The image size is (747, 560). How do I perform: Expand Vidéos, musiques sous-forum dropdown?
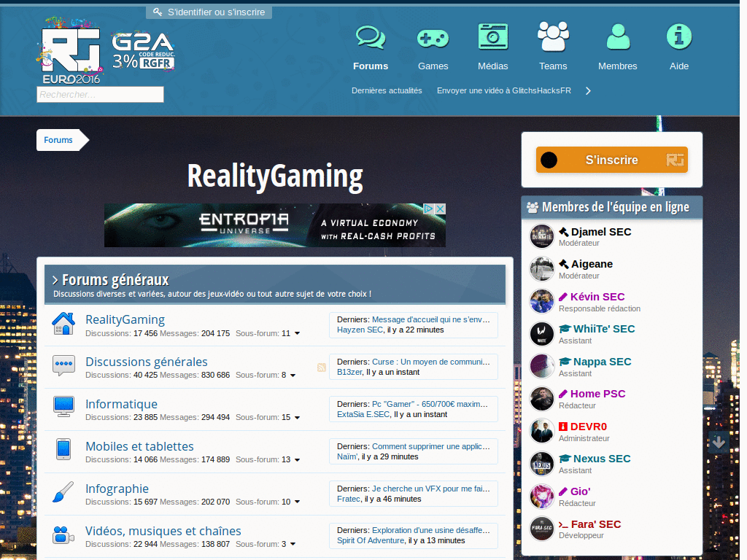(293, 544)
